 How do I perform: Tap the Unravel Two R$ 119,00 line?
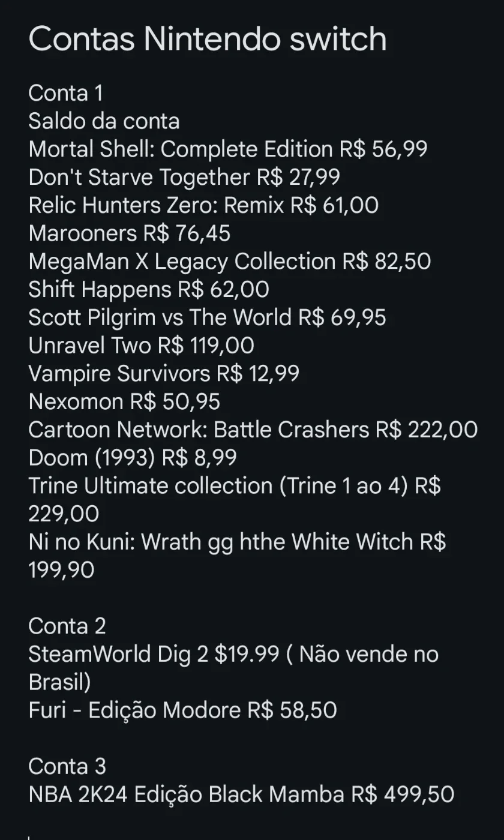point(141,346)
